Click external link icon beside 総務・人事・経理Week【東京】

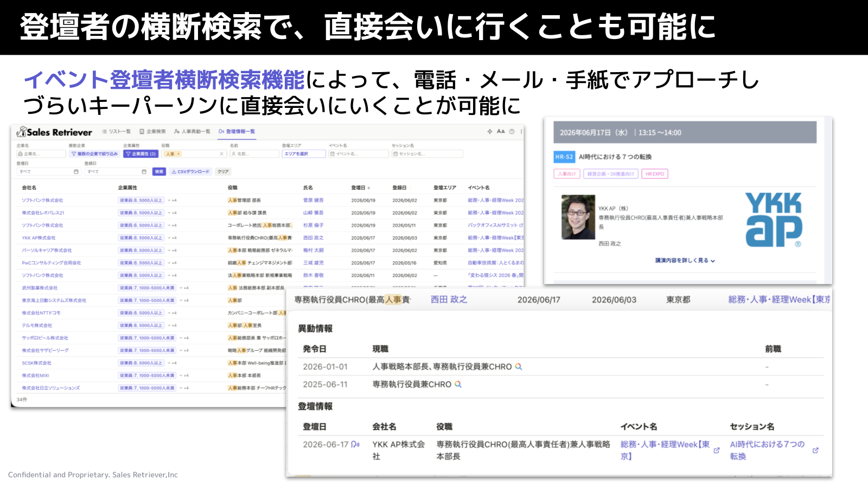click(717, 451)
